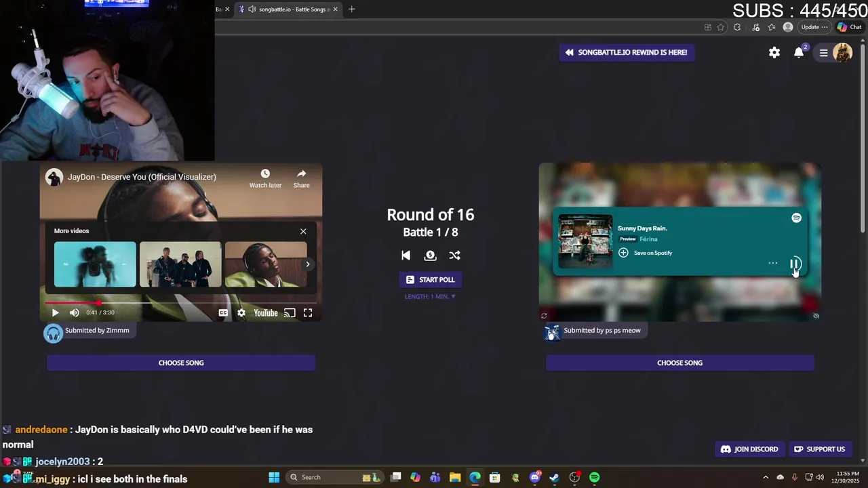Image resolution: width=868 pixels, height=488 pixels.
Task: Pause the Spotify track Sunny Days Rain
Action: [795, 264]
